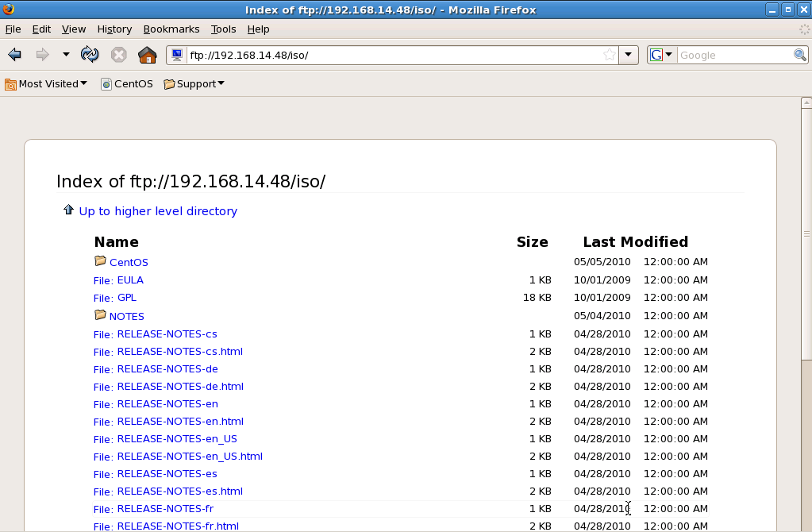Go to the Home page
Viewport: 812px width, 532px height.
point(148,55)
